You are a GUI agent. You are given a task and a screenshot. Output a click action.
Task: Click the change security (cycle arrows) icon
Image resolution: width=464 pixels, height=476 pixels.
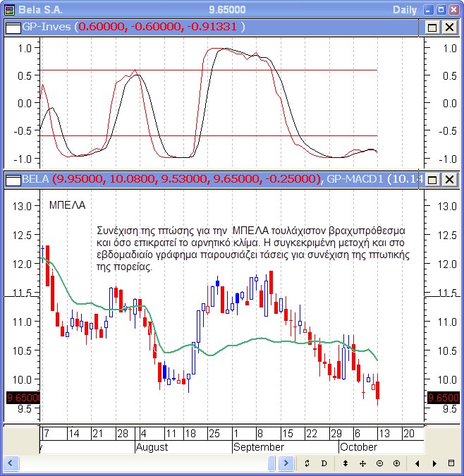pos(307,463)
